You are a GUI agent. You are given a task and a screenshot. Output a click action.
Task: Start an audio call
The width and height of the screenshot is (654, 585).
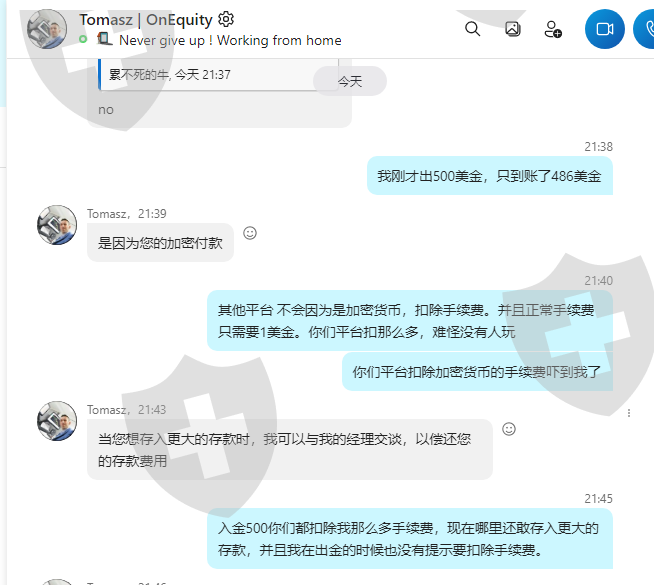(x=644, y=29)
